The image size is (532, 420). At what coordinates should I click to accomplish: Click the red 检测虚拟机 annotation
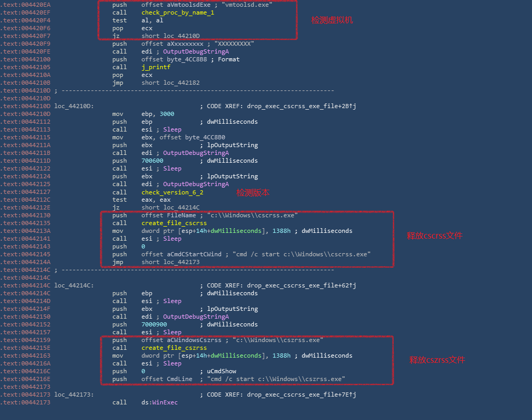(332, 20)
